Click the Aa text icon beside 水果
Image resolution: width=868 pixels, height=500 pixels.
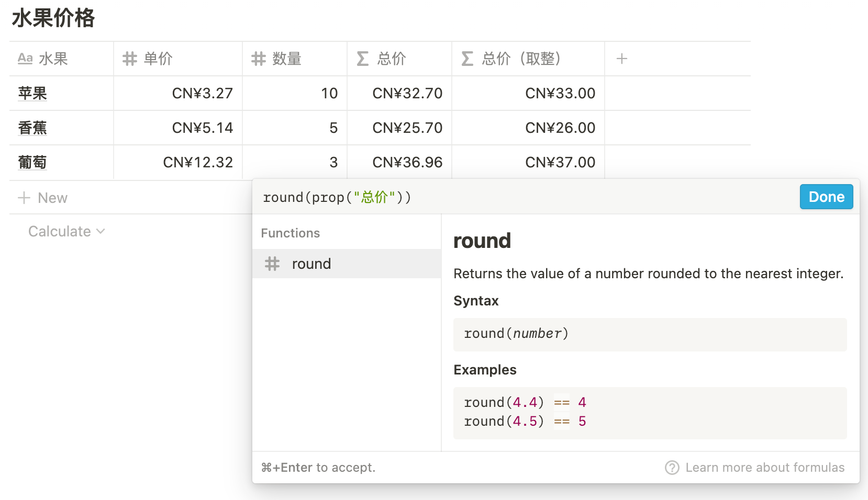tap(25, 59)
